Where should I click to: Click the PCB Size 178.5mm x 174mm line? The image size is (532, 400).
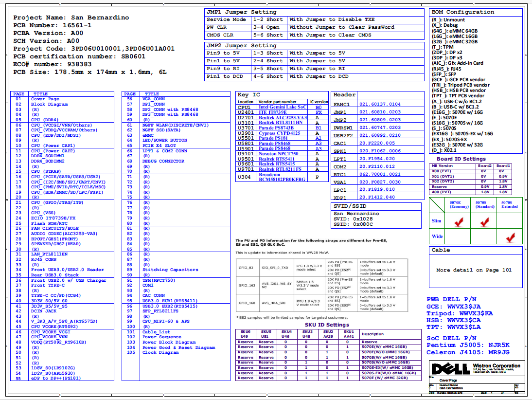(90, 72)
